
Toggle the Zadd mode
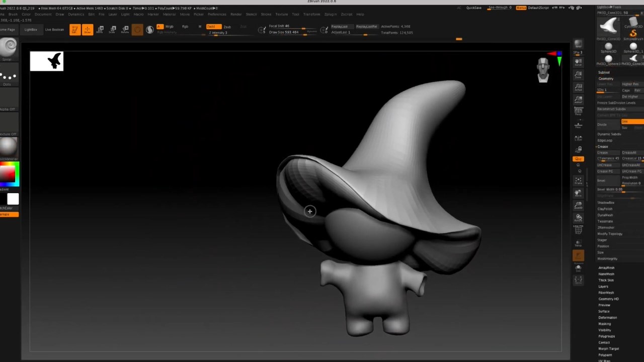click(213, 27)
